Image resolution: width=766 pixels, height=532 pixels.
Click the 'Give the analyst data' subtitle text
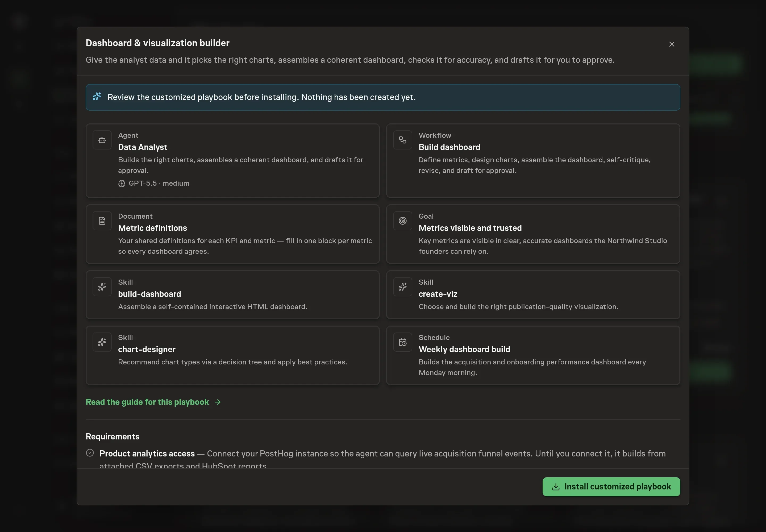pyautogui.click(x=350, y=60)
